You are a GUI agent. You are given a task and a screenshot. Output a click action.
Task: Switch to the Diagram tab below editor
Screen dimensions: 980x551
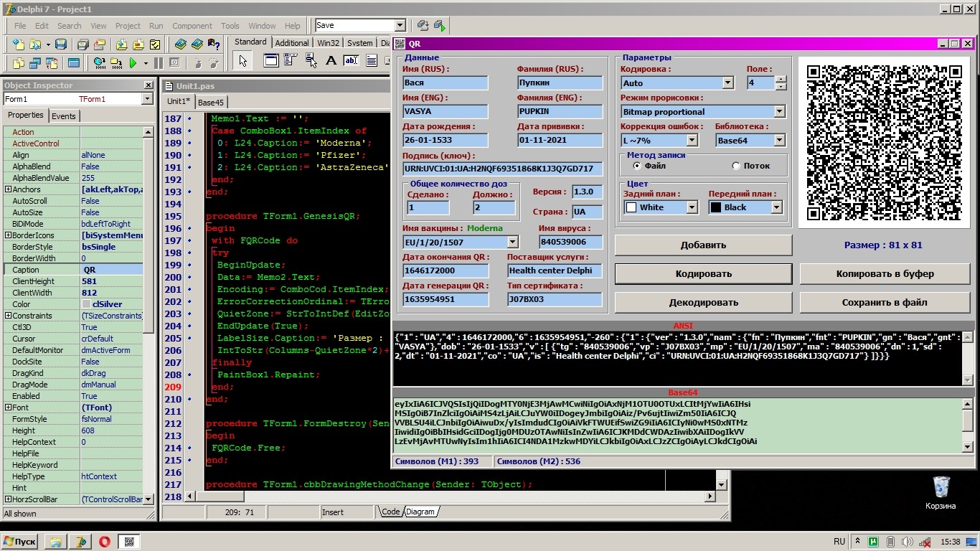click(x=420, y=512)
